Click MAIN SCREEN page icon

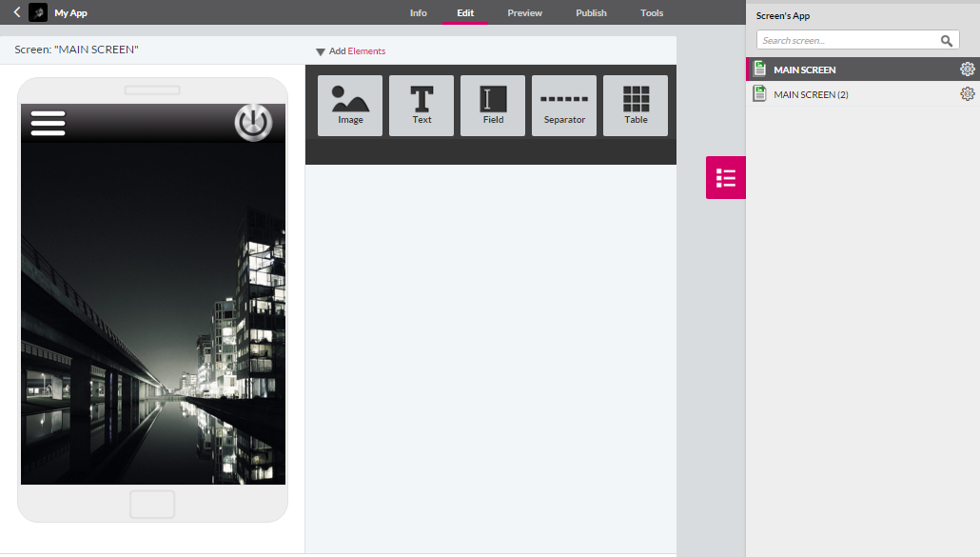pyautogui.click(x=759, y=69)
